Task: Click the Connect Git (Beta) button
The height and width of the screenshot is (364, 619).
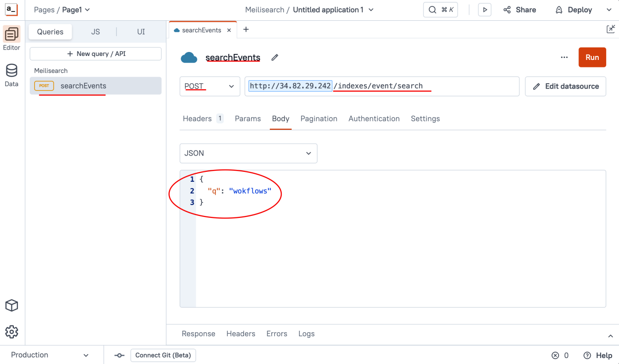Action: [x=163, y=355]
